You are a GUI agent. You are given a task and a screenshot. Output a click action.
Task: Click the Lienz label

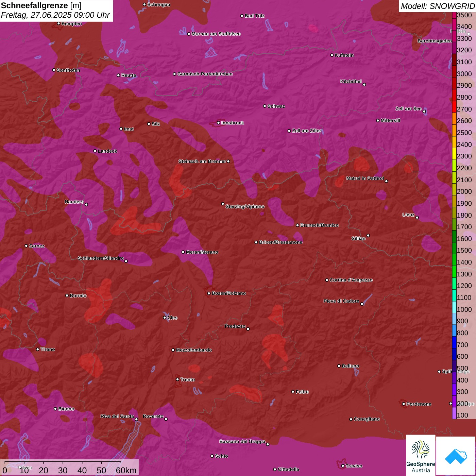408,215
